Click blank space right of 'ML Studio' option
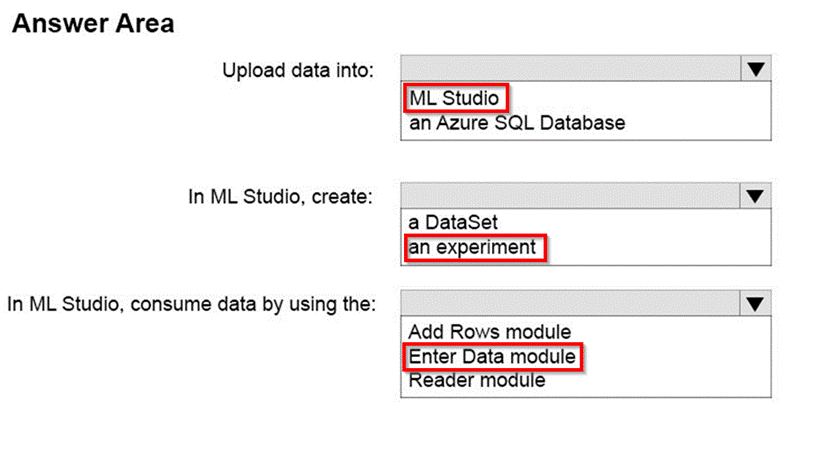Image resolution: width=840 pixels, height=463 pixels. [x=640, y=98]
